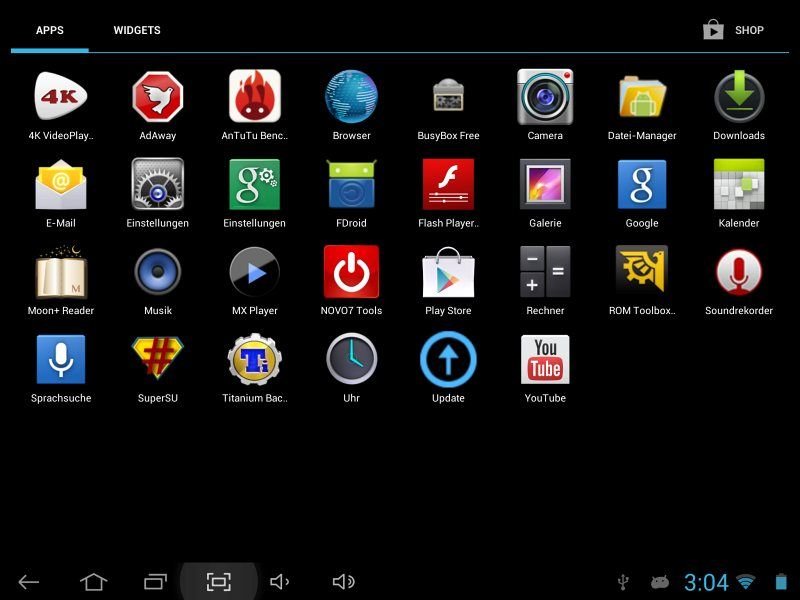The width and height of the screenshot is (800, 600).
Task: Open the Galerie app
Action: pos(545,184)
